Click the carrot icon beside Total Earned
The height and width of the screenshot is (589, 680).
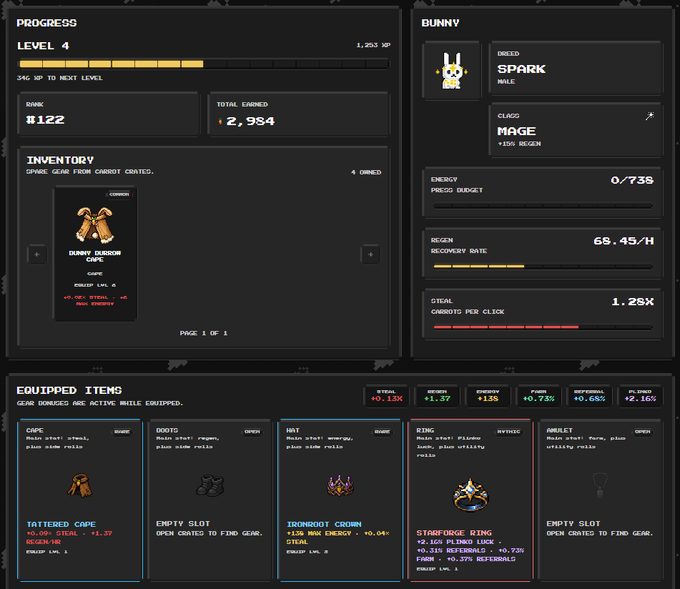pyautogui.click(x=220, y=121)
